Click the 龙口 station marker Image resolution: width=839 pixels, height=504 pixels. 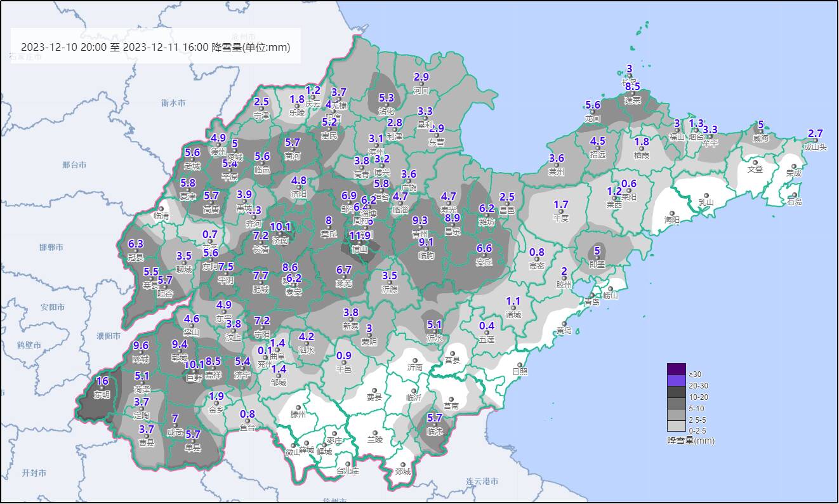(x=593, y=111)
